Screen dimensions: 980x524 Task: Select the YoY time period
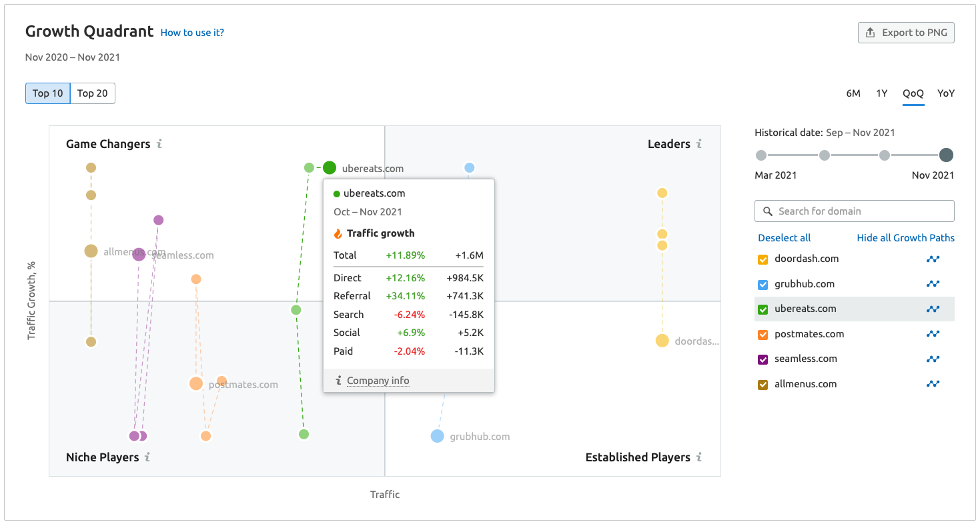point(945,93)
